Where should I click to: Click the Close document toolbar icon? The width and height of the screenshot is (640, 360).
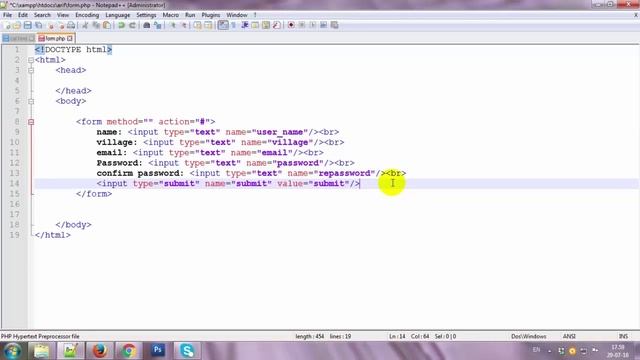click(51, 25)
